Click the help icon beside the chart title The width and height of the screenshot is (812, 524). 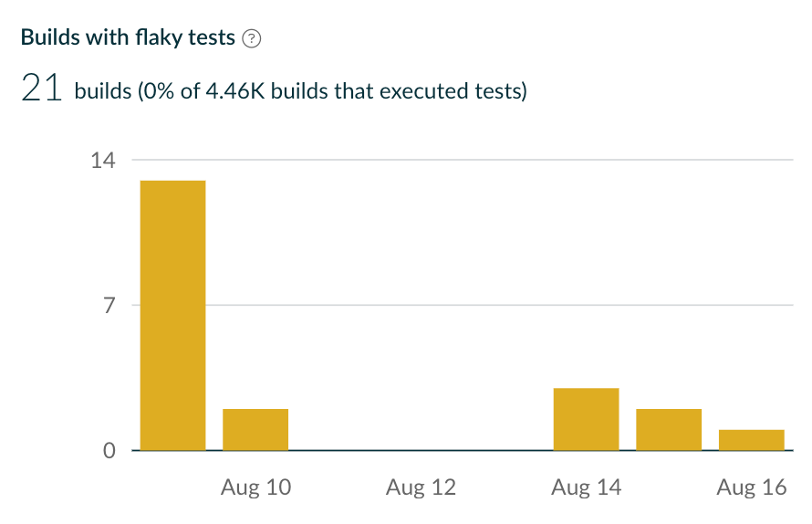point(253,38)
